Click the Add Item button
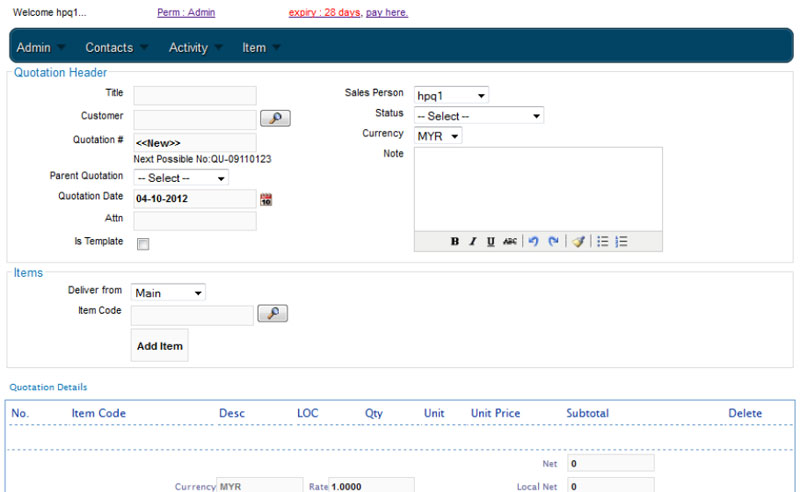Viewport: 800px width, 492px height. [159, 346]
